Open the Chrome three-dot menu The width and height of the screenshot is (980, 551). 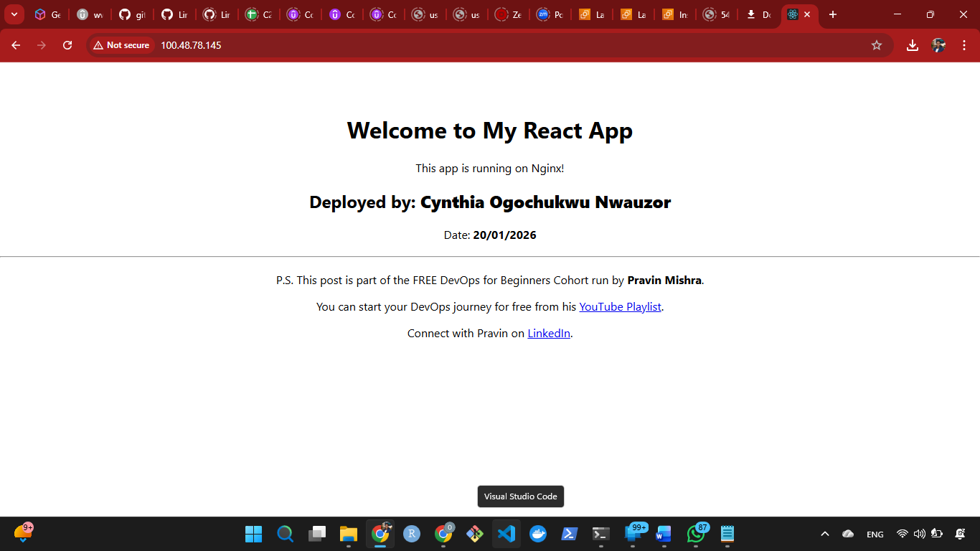(x=964, y=45)
